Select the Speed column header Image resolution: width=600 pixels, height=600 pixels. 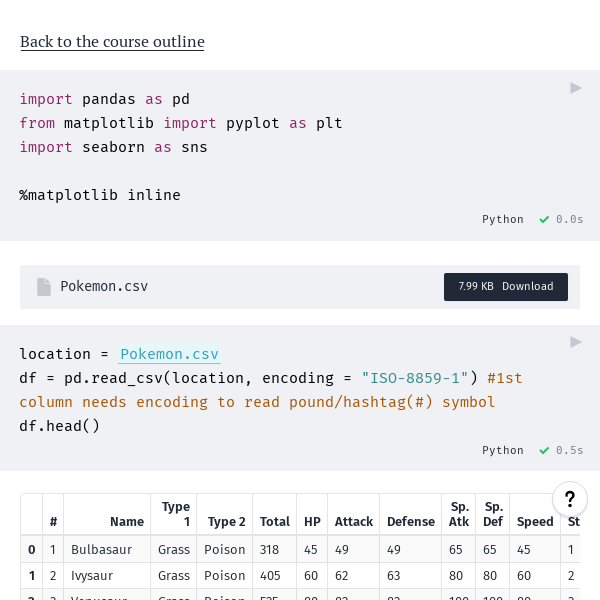(535, 521)
